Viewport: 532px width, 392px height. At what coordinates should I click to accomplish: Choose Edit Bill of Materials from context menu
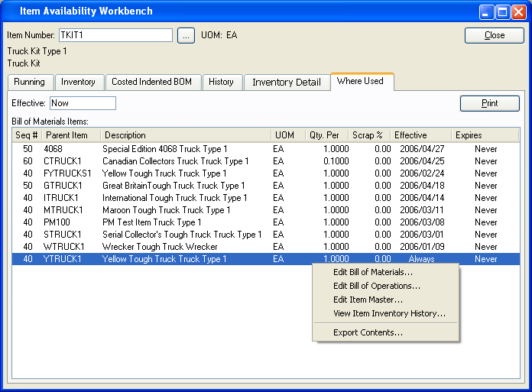(373, 273)
